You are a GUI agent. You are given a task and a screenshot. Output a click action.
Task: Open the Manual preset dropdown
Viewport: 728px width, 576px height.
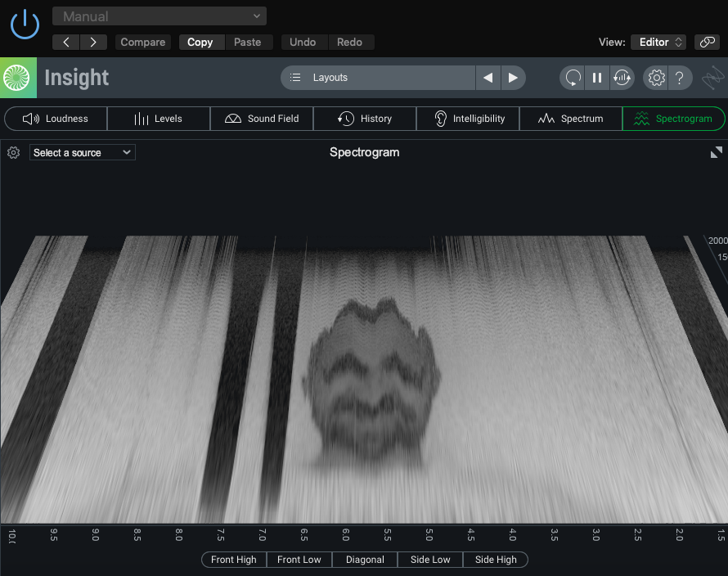[x=160, y=16]
